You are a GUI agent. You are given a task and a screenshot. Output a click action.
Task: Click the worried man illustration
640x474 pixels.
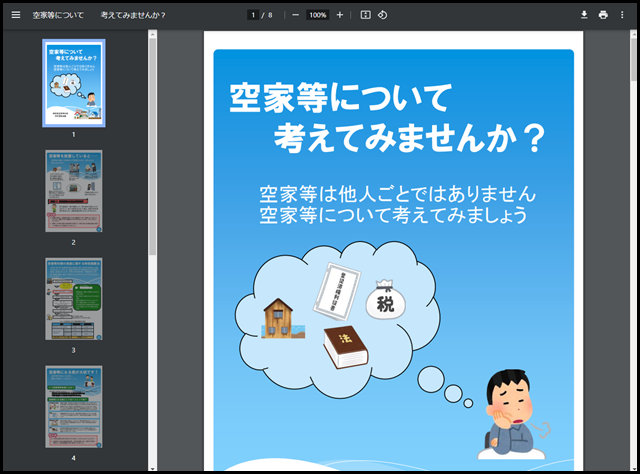513,414
